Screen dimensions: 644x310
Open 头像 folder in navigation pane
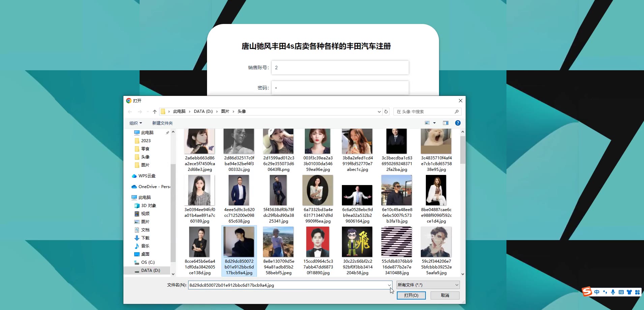pyautogui.click(x=145, y=157)
